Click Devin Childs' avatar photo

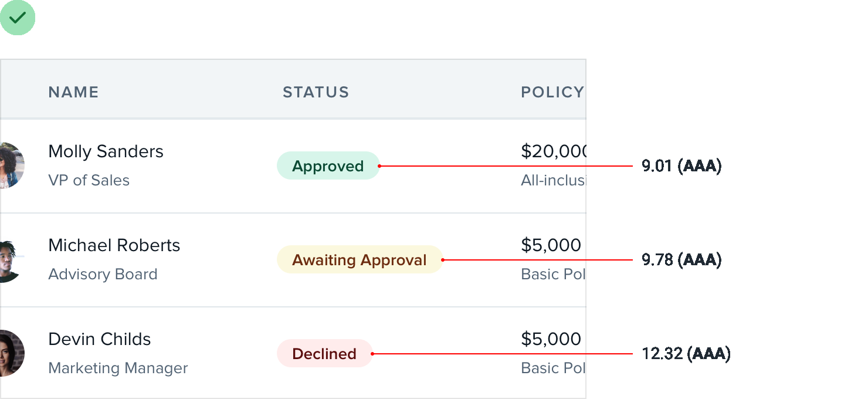click(x=11, y=353)
